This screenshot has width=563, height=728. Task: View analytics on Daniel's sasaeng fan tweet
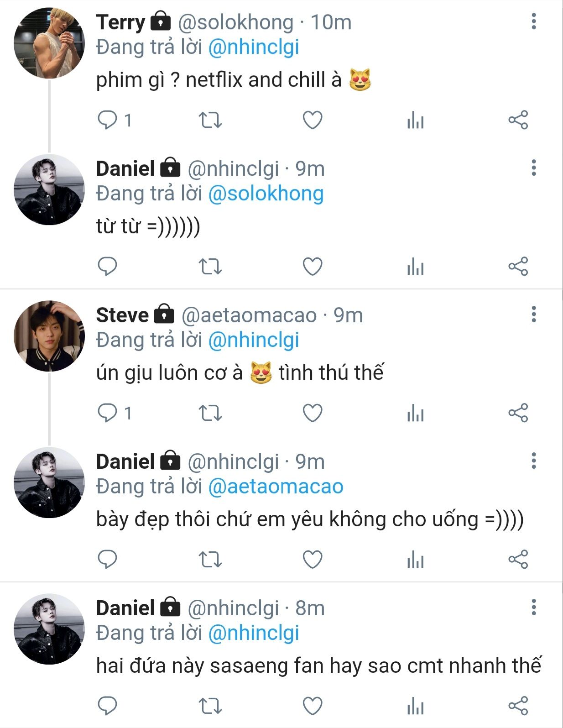pyautogui.click(x=415, y=707)
